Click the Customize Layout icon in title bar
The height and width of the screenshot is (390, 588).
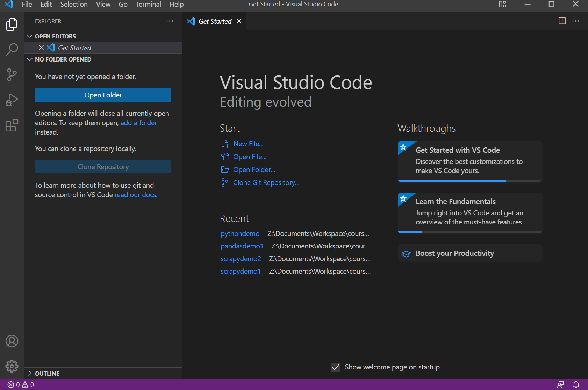pyautogui.click(x=502, y=4)
